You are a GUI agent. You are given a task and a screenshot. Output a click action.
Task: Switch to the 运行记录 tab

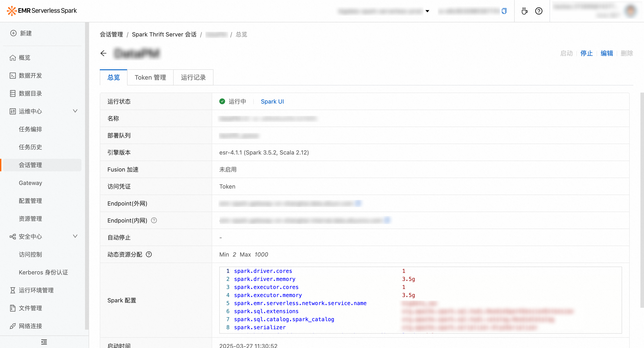(193, 77)
